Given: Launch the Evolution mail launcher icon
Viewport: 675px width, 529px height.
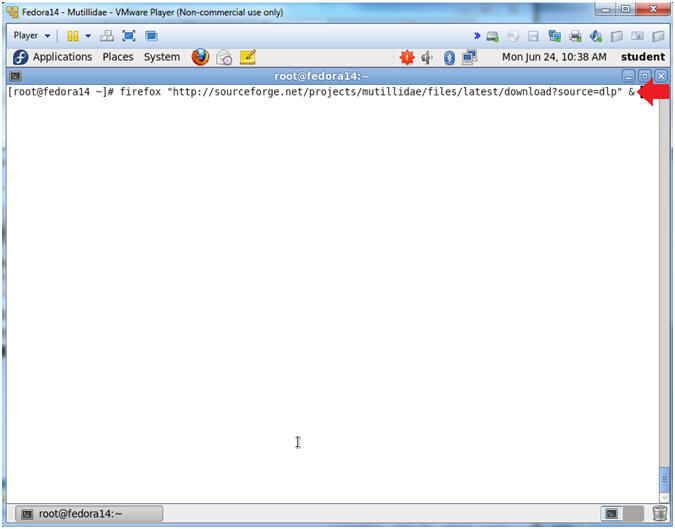Looking at the screenshot, I should (x=224, y=57).
